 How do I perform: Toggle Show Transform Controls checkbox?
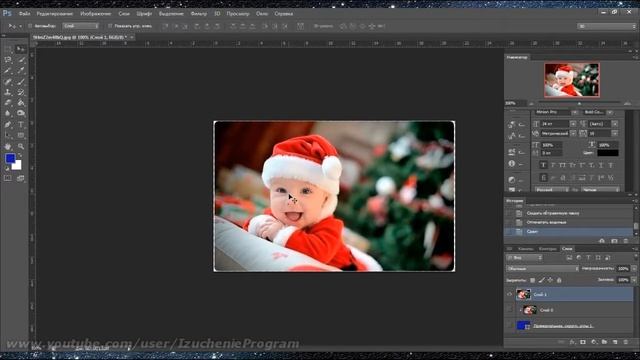(x=110, y=26)
